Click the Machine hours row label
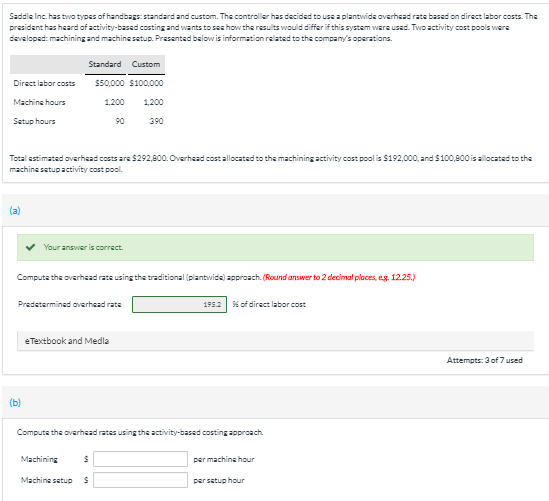Viewport: 549px width, 501px height. (39, 102)
